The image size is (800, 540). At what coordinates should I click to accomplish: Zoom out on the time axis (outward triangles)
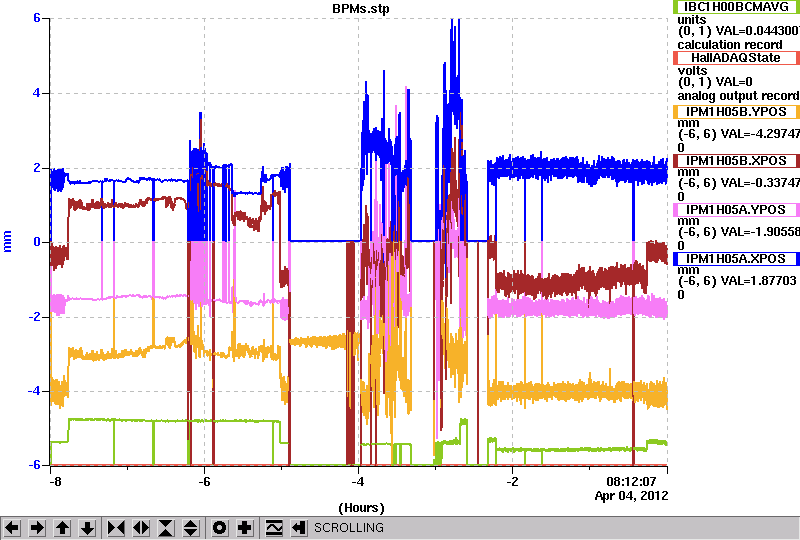tap(141, 528)
